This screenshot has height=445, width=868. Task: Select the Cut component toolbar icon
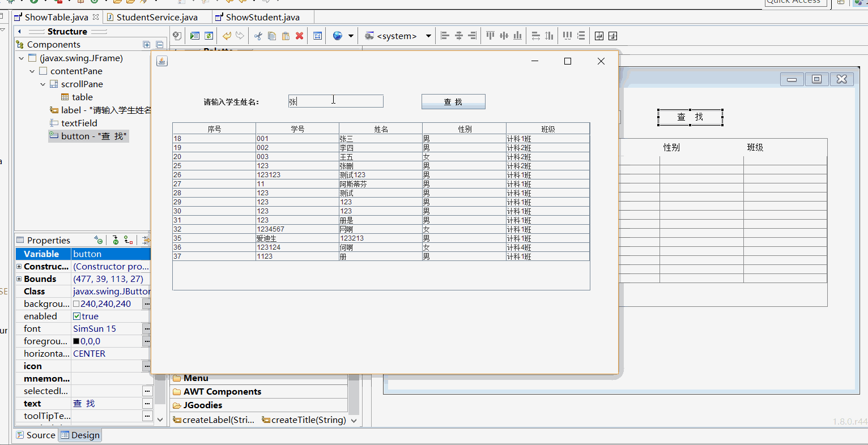point(258,35)
